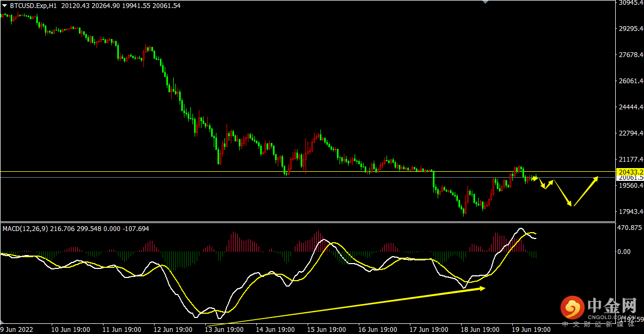Select the yellow 20433.2 price label
This screenshot has height=334, width=644.
(x=630, y=172)
